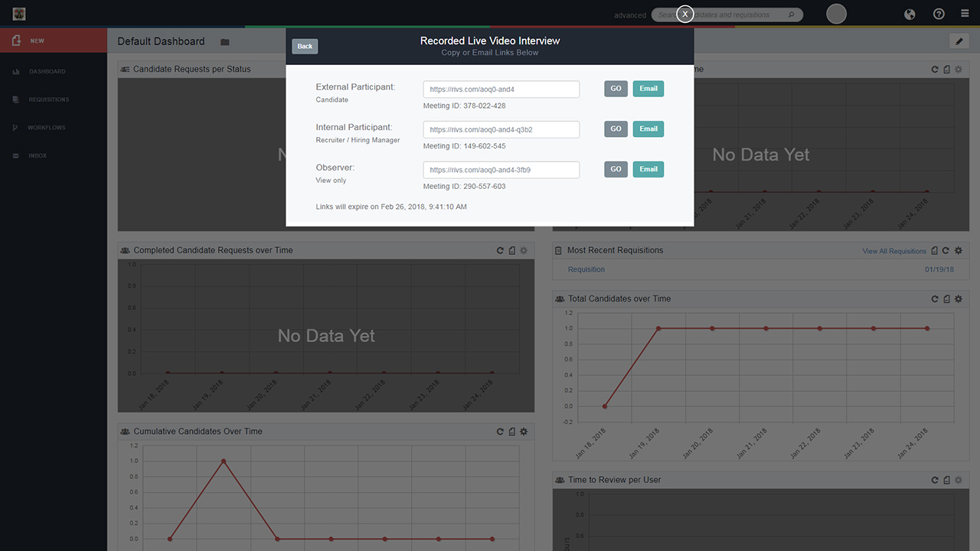Click the magnifier icon in the search box
The image size is (980, 551).
pyautogui.click(x=791, y=15)
